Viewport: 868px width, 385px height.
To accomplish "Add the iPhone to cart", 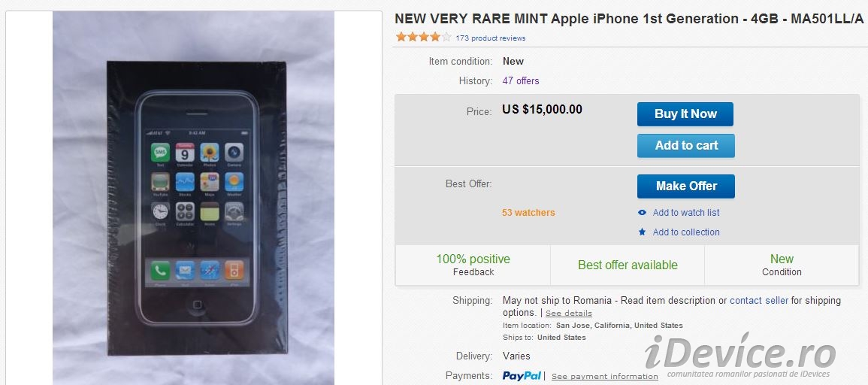I will click(685, 146).
